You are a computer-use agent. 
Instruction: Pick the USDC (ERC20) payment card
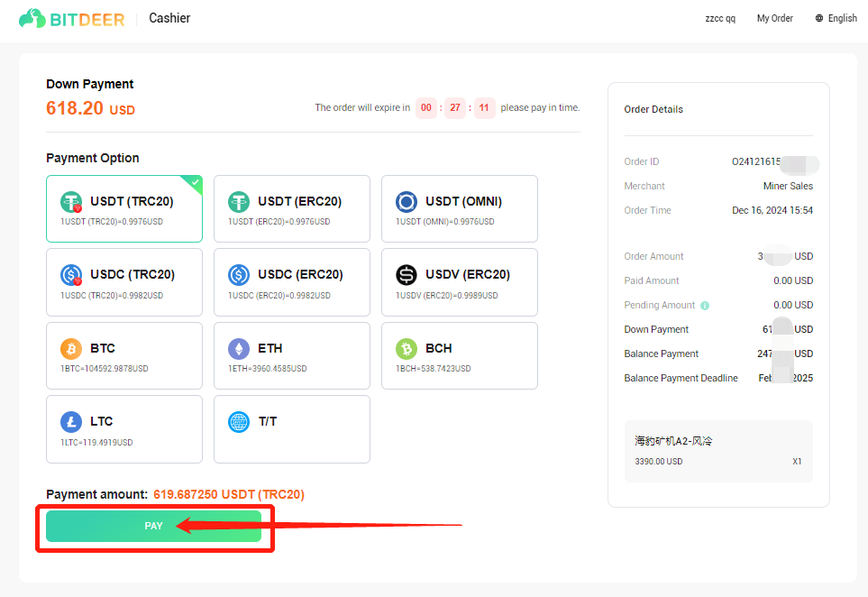[292, 282]
